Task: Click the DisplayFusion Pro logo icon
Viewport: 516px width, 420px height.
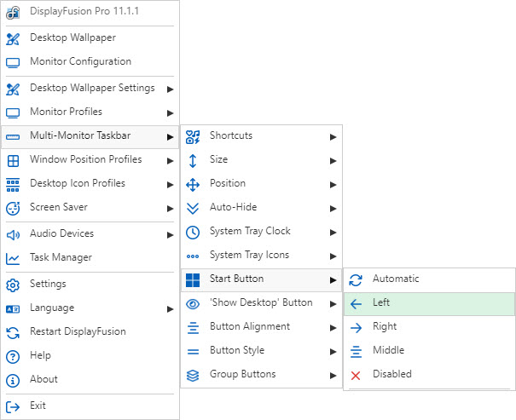Action: pos(13,13)
